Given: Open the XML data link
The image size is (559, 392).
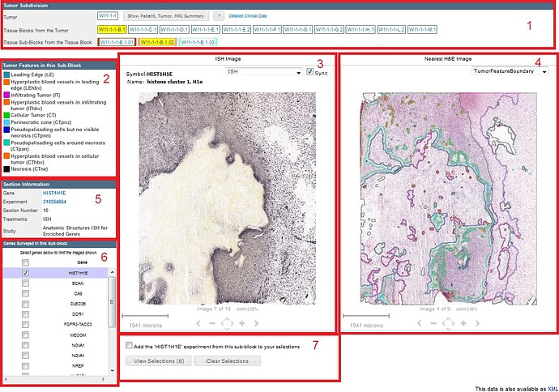Looking at the screenshot, I should click(x=553, y=389).
